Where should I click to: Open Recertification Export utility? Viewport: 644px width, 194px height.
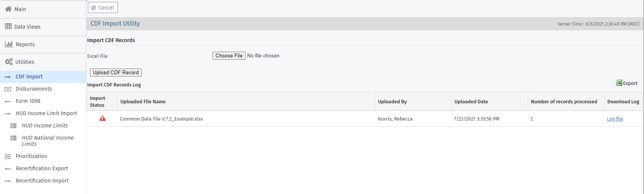point(42,168)
